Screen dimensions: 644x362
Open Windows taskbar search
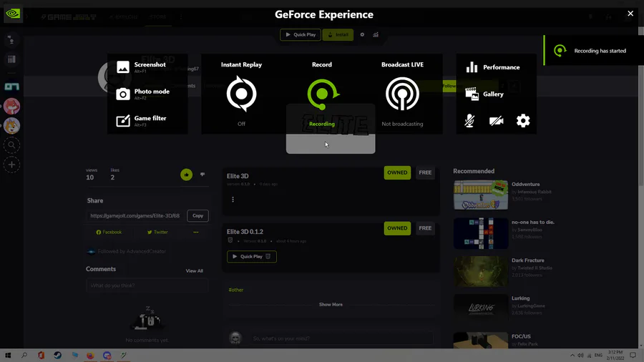click(x=24, y=356)
